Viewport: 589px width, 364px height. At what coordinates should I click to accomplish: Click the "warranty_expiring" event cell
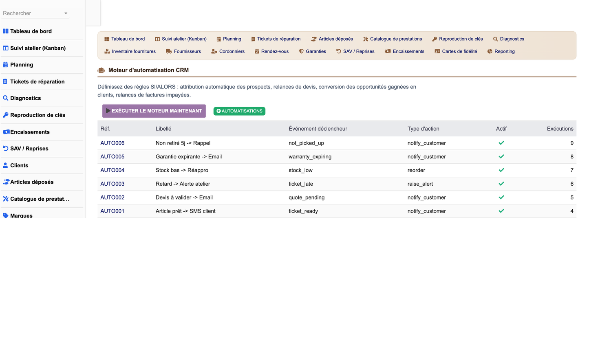(310, 156)
